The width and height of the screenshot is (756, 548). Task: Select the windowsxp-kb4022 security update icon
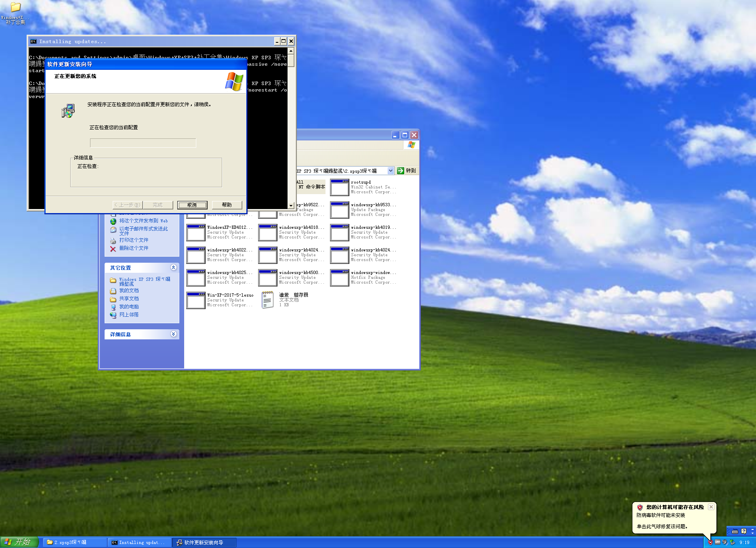click(x=196, y=255)
